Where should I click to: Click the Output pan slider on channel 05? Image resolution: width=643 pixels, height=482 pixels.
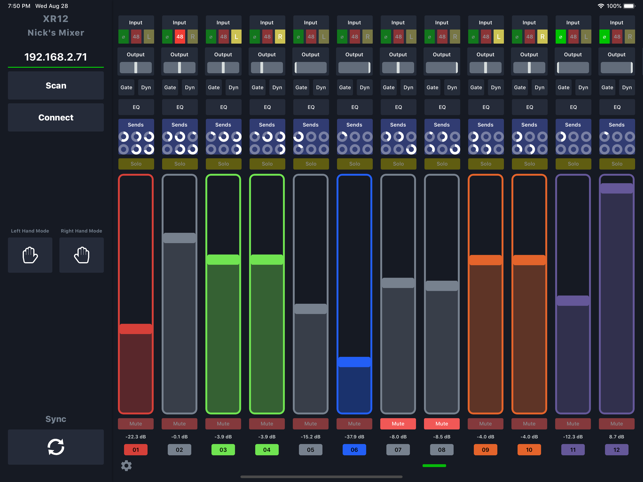pos(311,67)
